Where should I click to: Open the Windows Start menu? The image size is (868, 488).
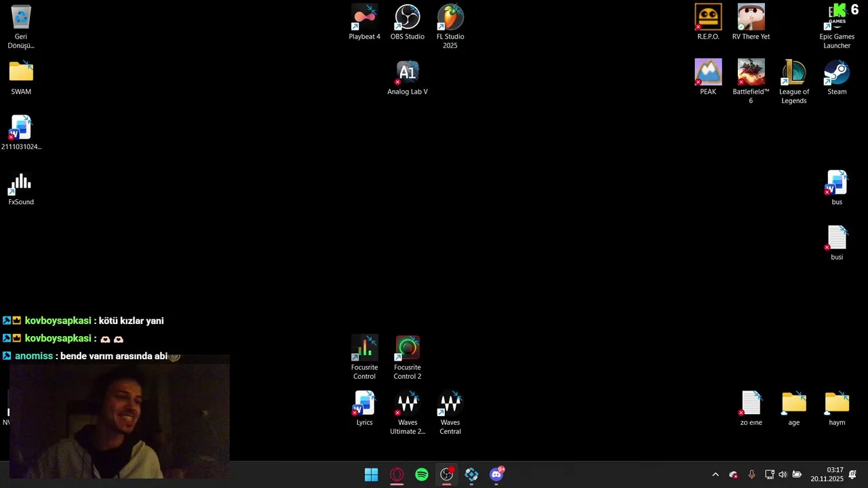coord(372,474)
